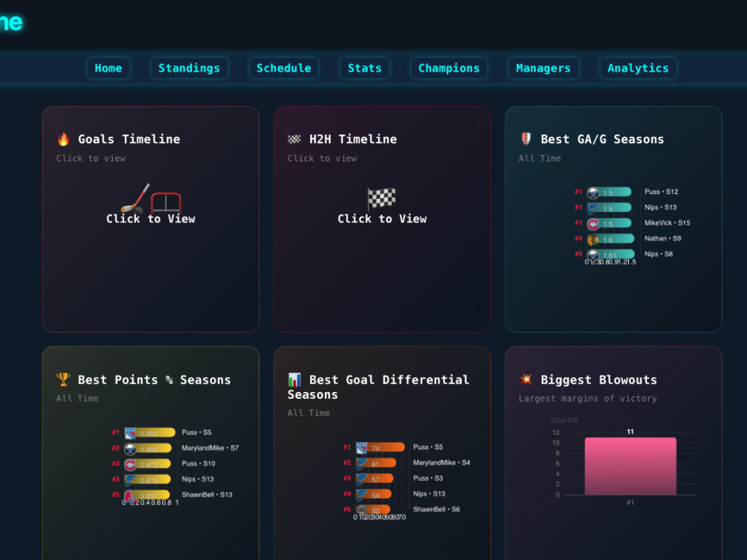Click the 'Goals Timeline' title text
Image resolution: width=747 pixels, height=560 pixels.
(129, 139)
